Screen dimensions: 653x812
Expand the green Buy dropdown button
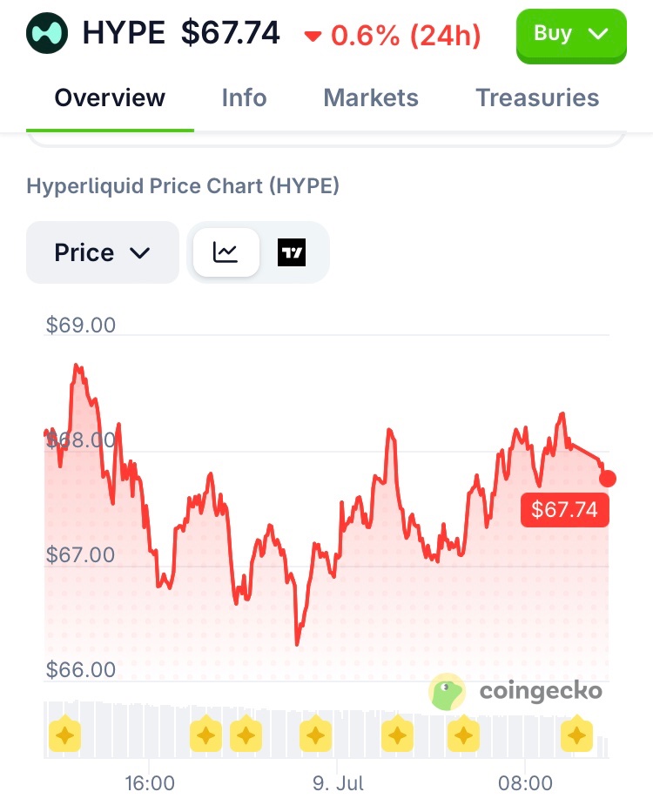(571, 35)
